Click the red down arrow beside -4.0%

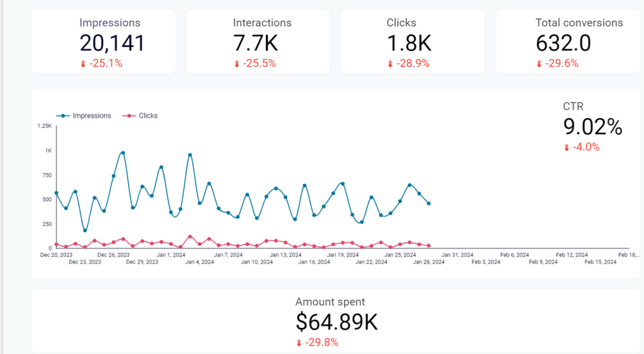[x=567, y=148]
